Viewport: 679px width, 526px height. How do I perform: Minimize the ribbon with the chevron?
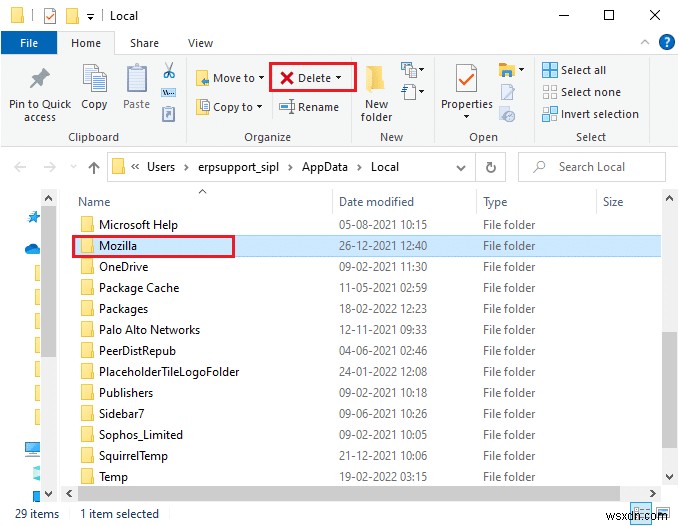(645, 42)
